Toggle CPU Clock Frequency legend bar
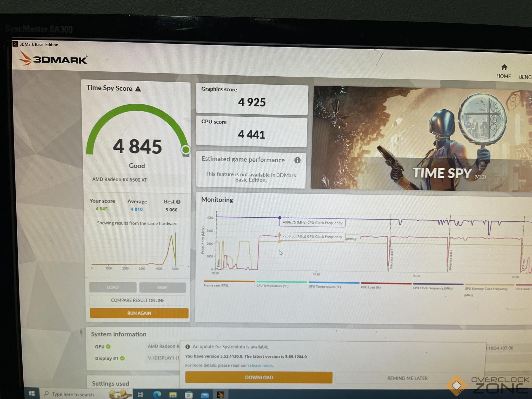 click(x=438, y=284)
